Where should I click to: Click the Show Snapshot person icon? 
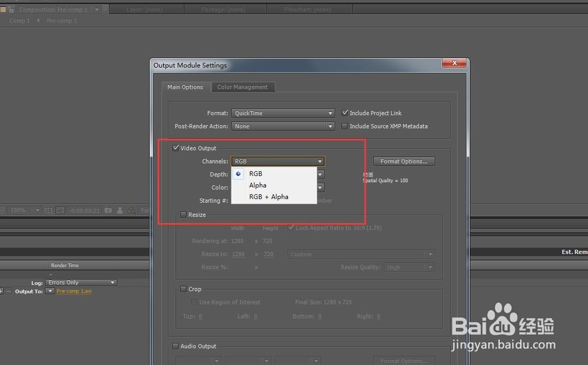(x=119, y=210)
